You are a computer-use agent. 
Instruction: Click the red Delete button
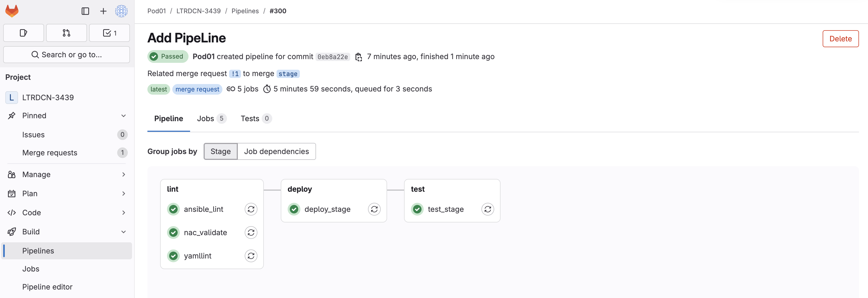(840, 39)
